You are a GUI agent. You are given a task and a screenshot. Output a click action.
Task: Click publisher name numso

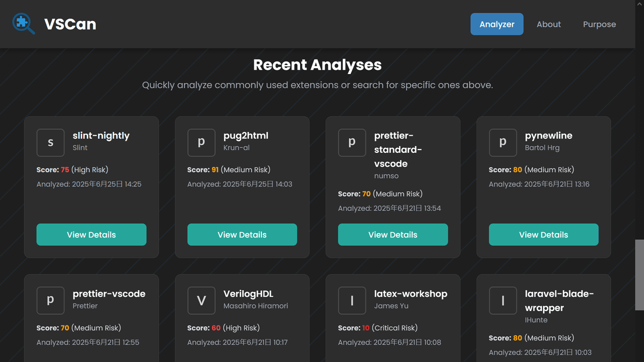[x=386, y=176]
